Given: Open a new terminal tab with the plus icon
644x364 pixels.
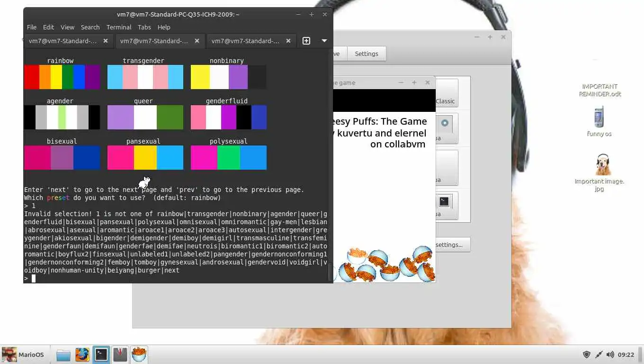Looking at the screenshot, I should click(x=306, y=41).
